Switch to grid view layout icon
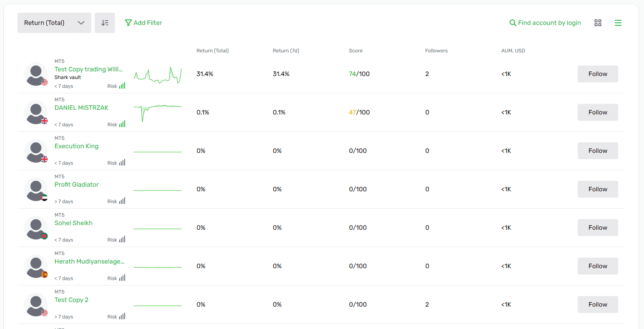Image resolution: width=644 pixels, height=329 pixels. point(598,23)
